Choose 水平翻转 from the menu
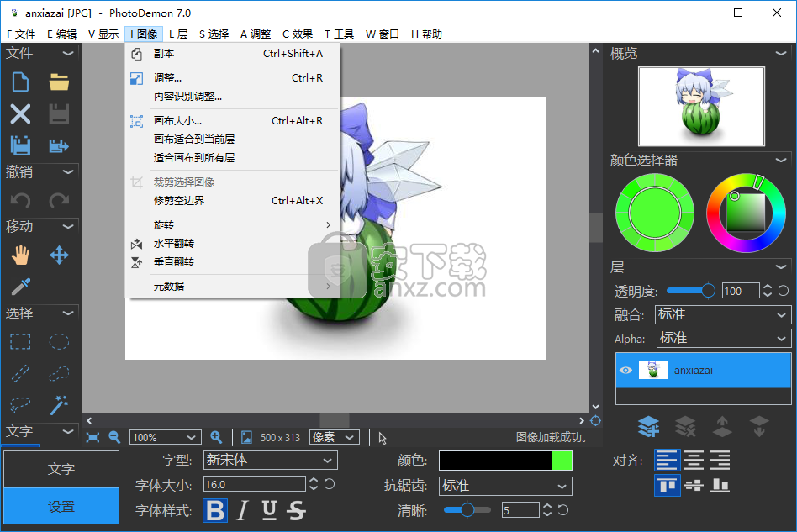The height and width of the screenshot is (532, 797). pyautogui.click(x=232, y=244)
